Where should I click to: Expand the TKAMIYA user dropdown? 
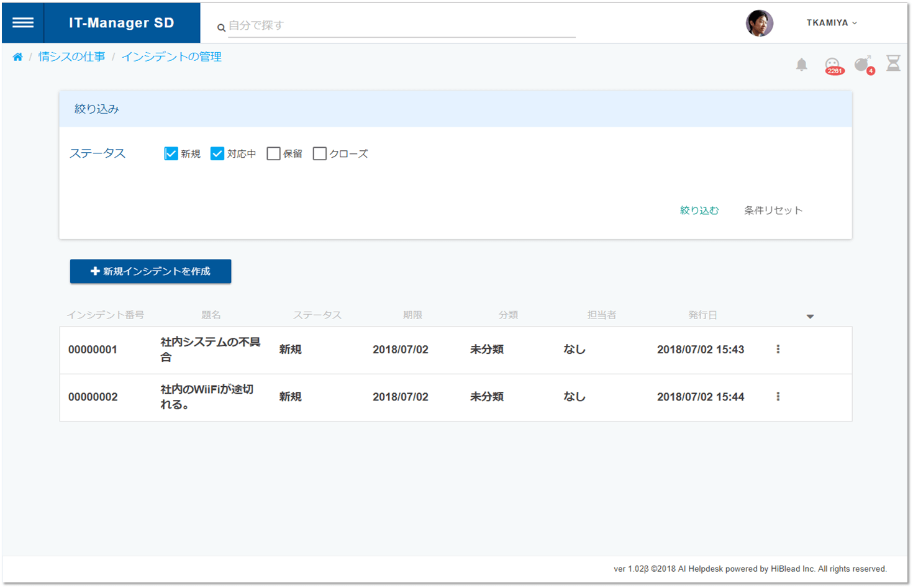coord(832,23)
